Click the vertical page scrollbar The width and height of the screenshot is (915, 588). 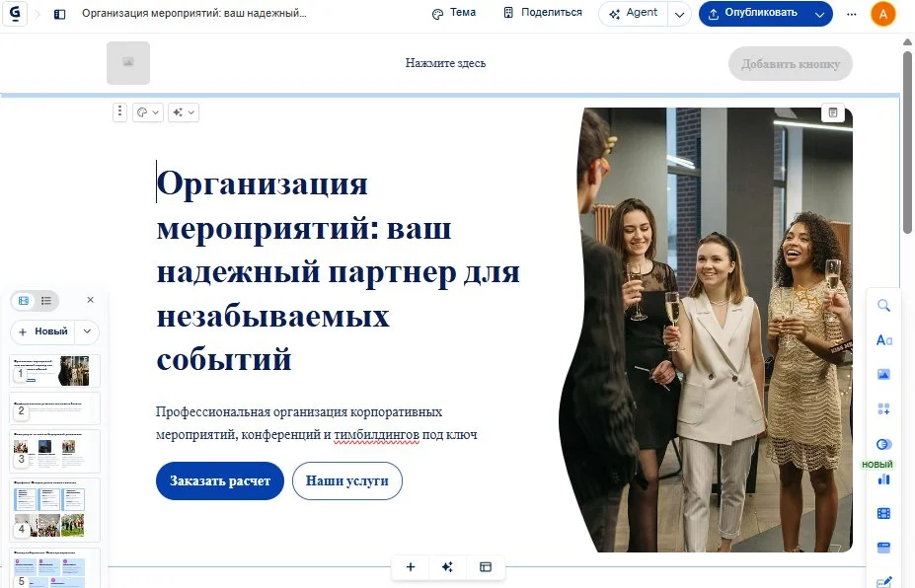[x=907, y=143]
